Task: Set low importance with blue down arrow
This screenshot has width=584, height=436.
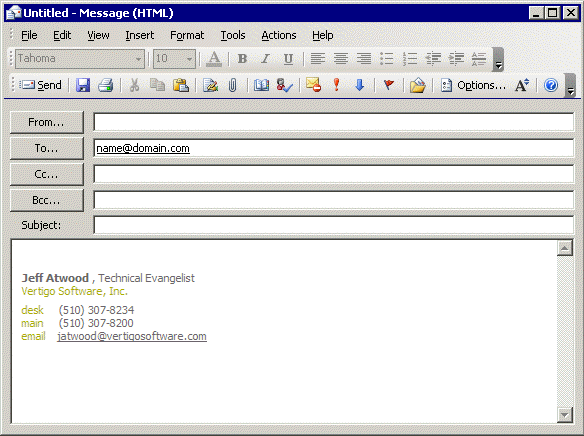Action: click(x=359, y=85)
